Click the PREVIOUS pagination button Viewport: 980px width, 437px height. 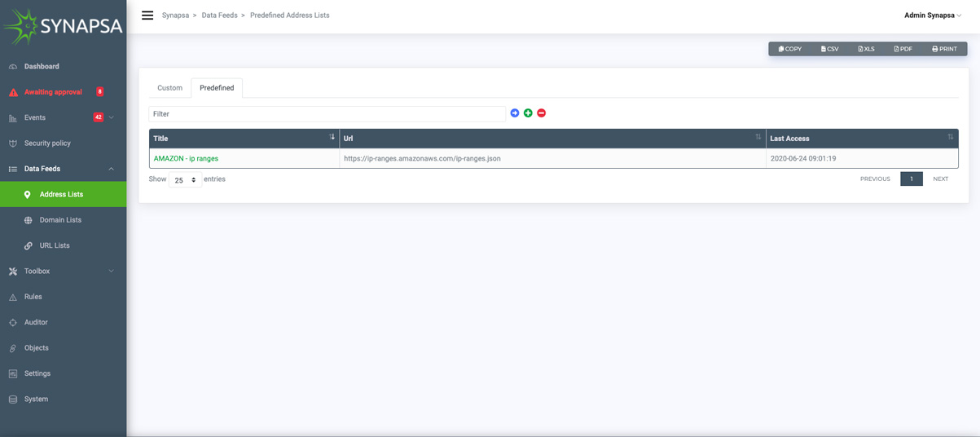875,179
